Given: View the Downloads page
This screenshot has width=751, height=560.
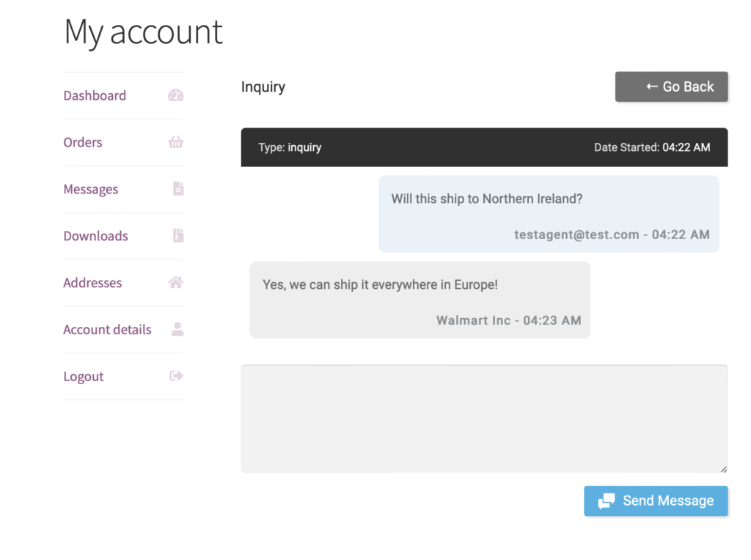Looking at the screenshot, I should [x=96, y=236].
